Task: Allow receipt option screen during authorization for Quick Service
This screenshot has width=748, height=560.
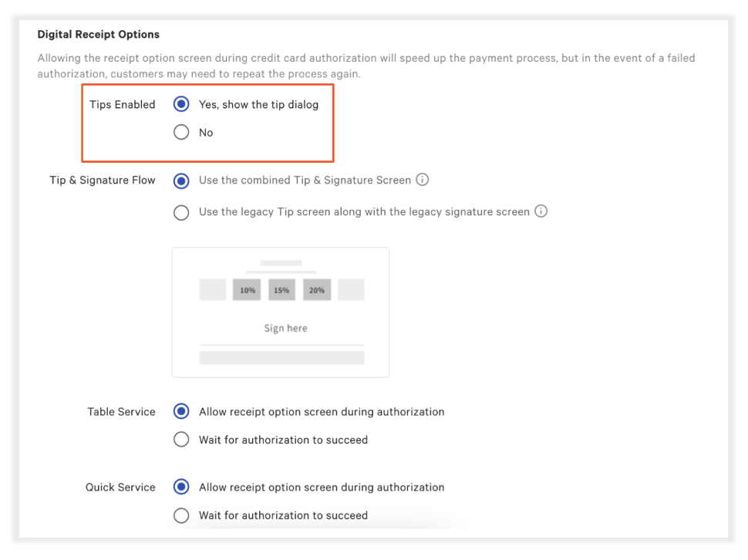Action: coord(180,487)
